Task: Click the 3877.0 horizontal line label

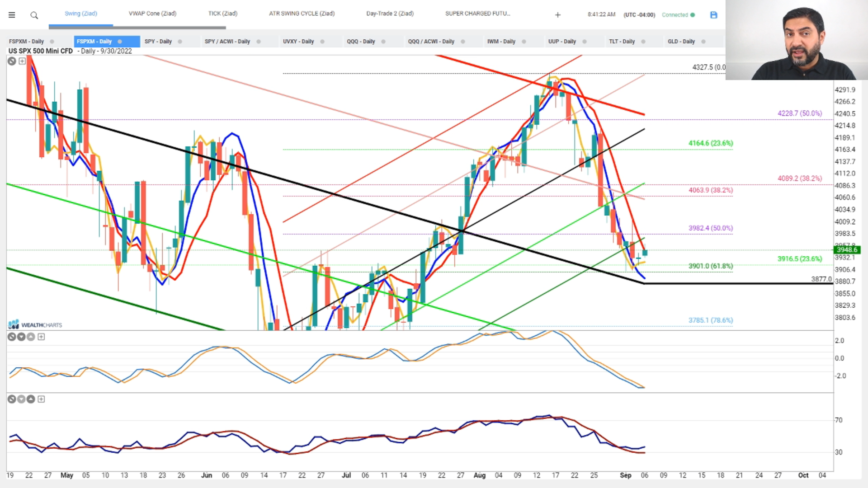Action: pos(821,279)
